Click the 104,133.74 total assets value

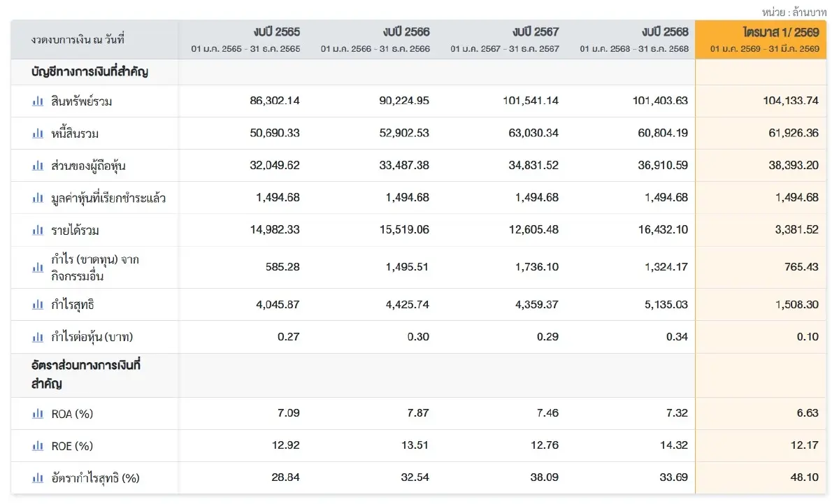tap(791, 101)
